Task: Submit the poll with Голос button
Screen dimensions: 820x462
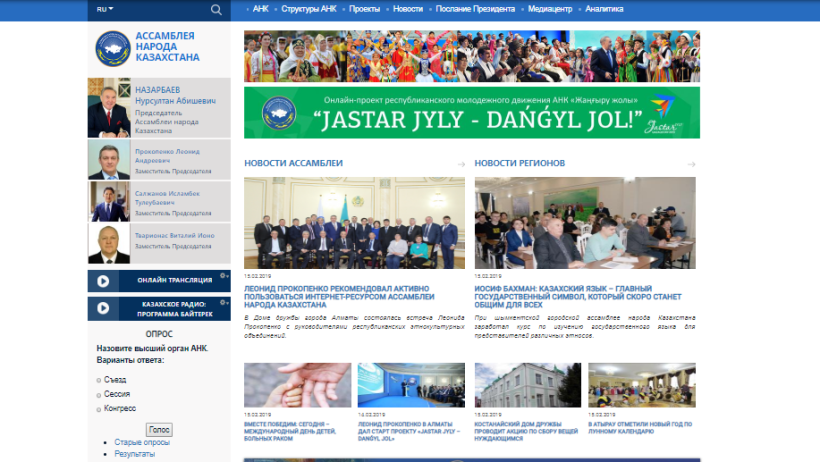Action: coord(159,429)
